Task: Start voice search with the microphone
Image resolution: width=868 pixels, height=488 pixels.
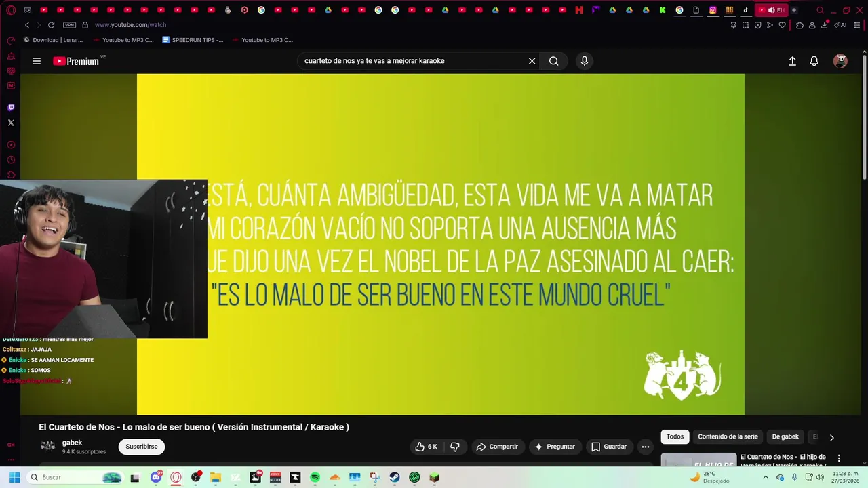Action: (x=585, y=61)
